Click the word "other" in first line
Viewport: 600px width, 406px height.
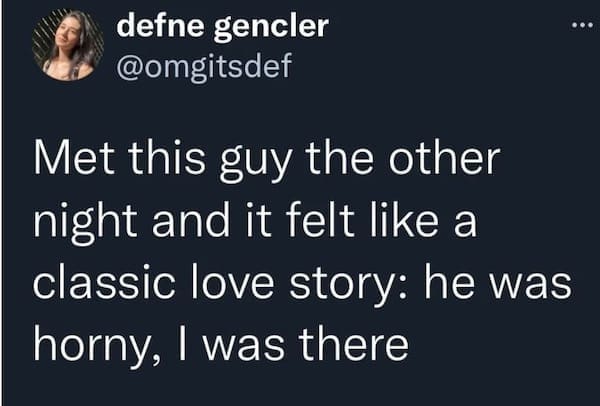(x=449, y=163)
